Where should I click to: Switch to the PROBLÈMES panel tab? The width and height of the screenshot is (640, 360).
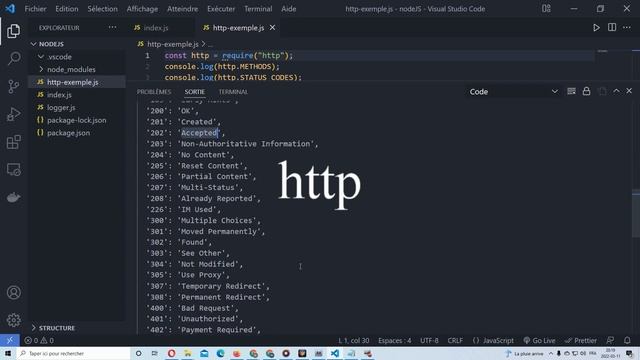tap(154, 92)
